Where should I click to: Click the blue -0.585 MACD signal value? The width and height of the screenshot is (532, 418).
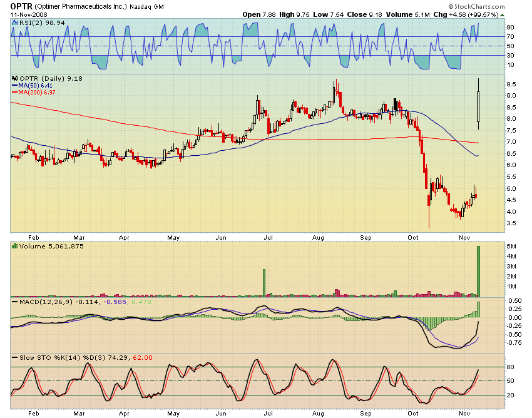point(115,302)
